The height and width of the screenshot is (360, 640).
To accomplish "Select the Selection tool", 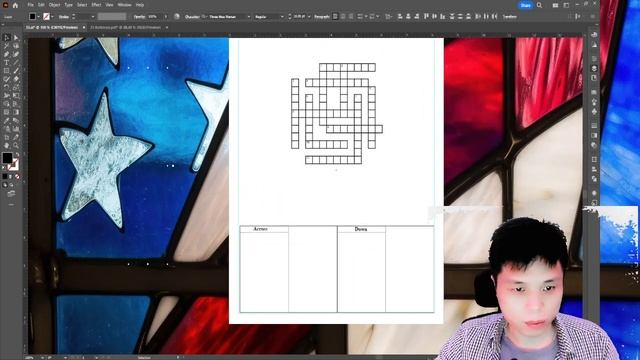I will pyautogui.click(x=7, y=38).
